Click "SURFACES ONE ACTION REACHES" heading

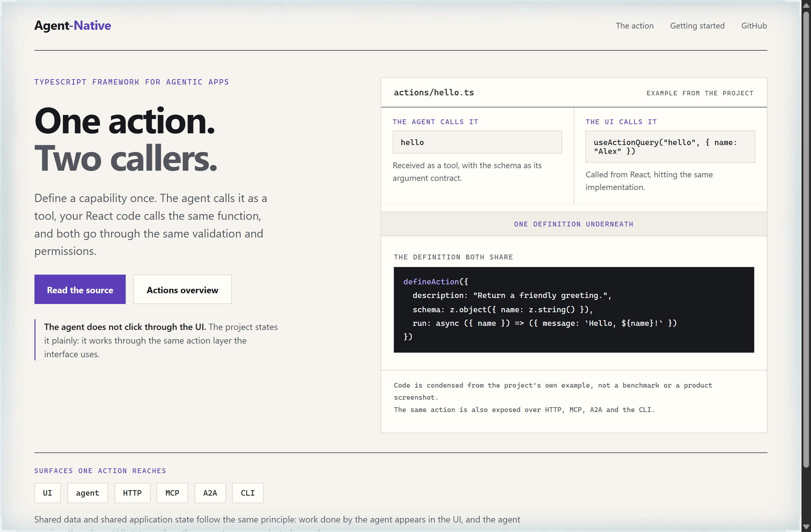point(100,471)
